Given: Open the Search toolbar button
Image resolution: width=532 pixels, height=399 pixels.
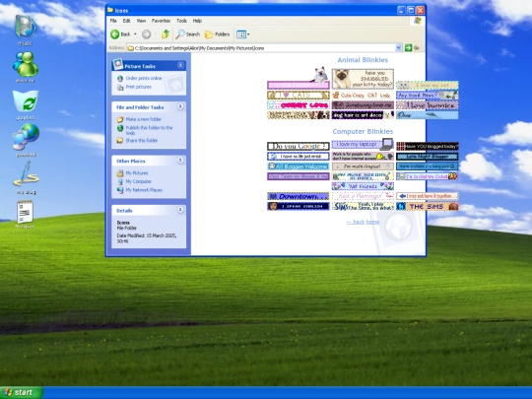Looking at the screenshot, I should pyautogui.click(x=187, y=34).
